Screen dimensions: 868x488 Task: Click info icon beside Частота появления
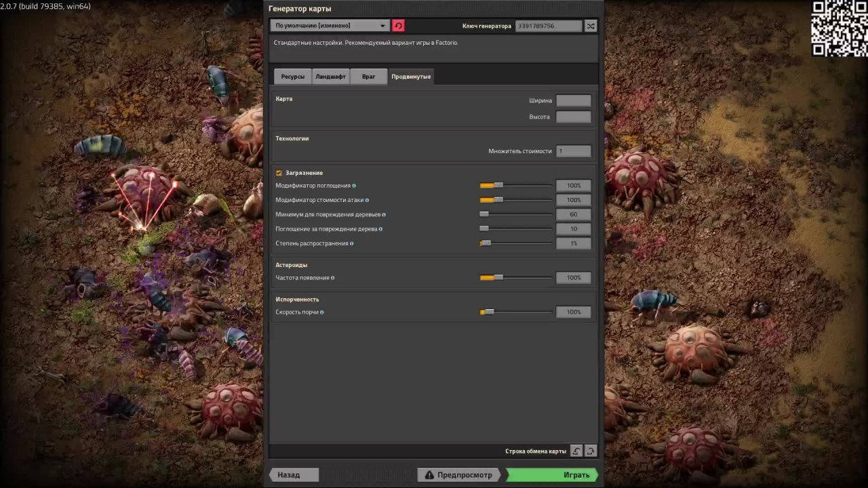[332, 278]
